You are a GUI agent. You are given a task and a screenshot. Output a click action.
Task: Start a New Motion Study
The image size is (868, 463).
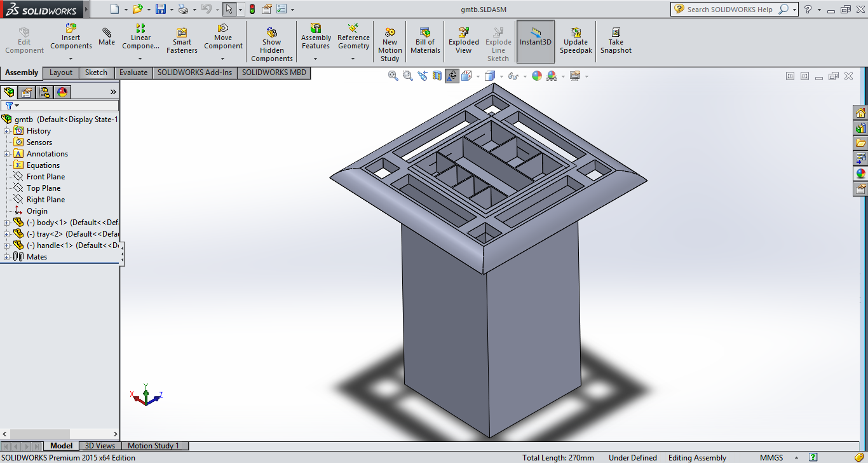pos(390,45)
